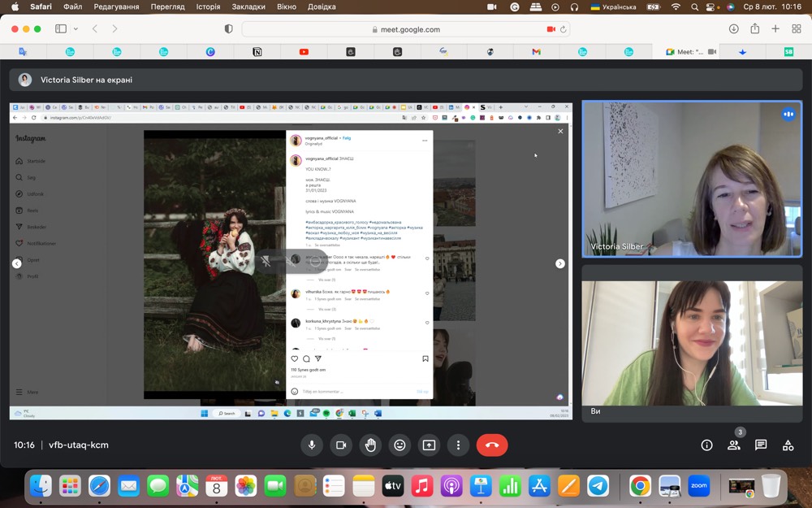Select your own video tile labeled Ви
The width and height of the screenshot is (812, 508).
tap(693, 344)
